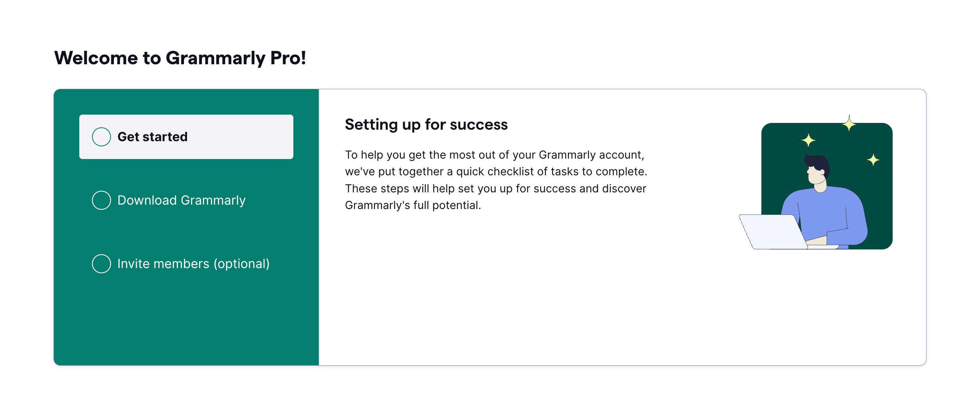Click the laptop in the illustration
The height and width of the screenshot is (420, 980).
click(771, 232)
